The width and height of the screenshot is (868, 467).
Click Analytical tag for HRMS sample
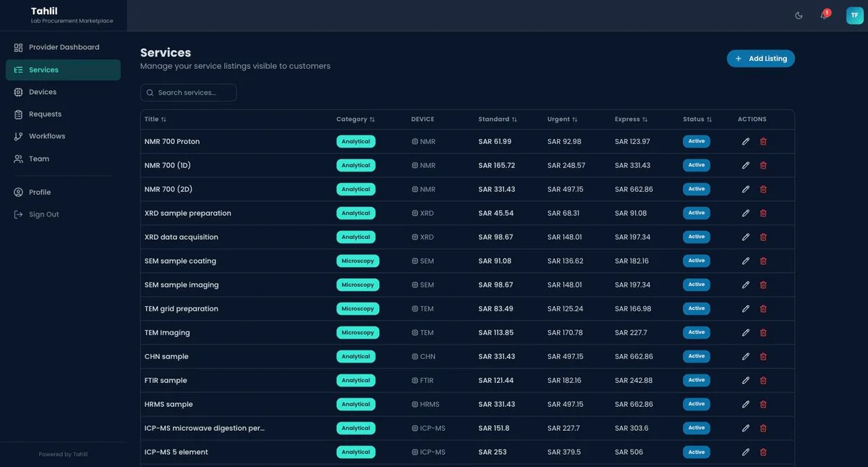pos(356,404)
